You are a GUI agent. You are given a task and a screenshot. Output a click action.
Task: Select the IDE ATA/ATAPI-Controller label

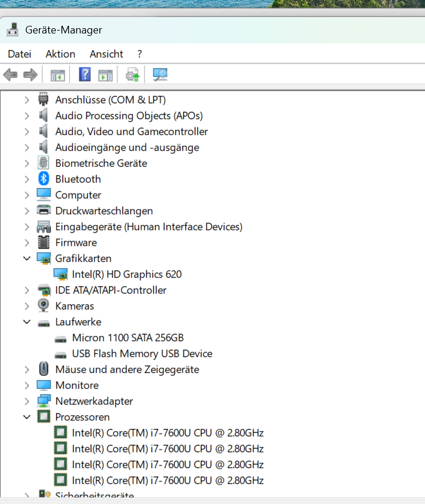point(111,290)
